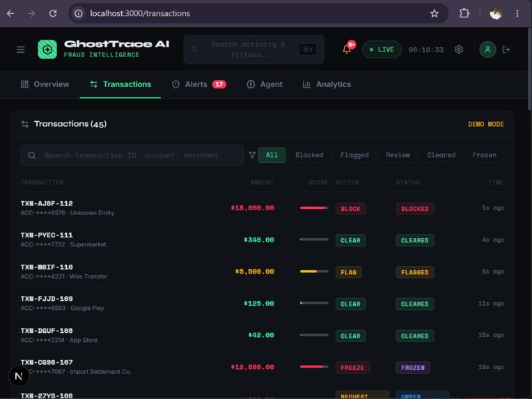Filter transactions by Review

coord(398,155)
